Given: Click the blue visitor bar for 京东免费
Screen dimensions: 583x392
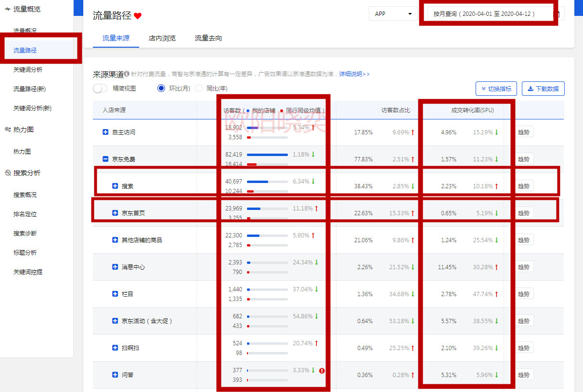Looking at the screenshot, I should point(267,155).
